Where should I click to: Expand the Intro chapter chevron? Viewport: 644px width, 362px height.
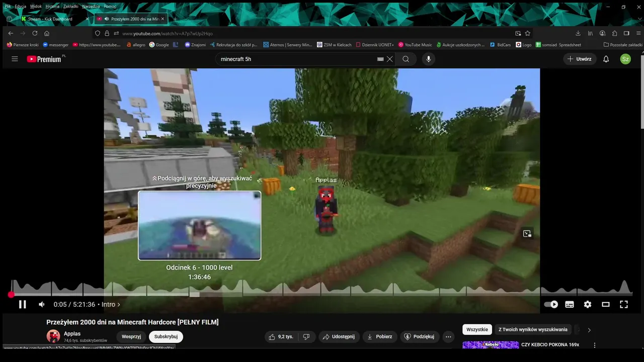(119, 305)
